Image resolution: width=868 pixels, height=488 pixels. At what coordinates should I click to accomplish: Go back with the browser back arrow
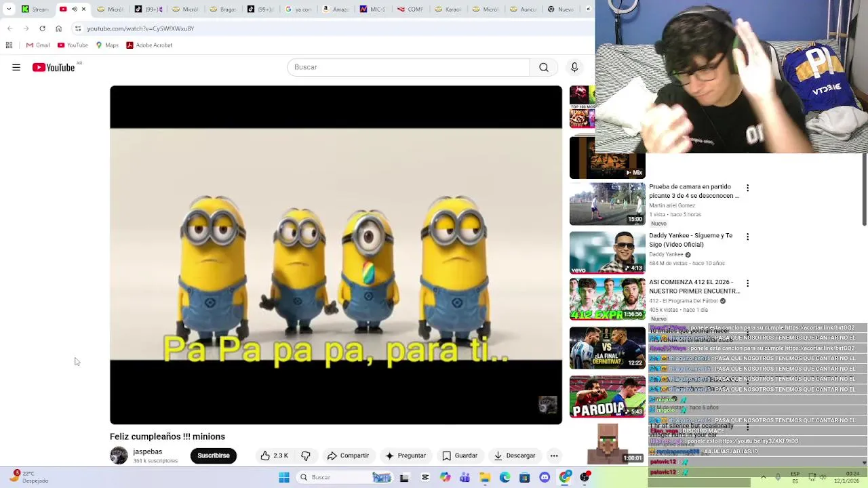pyautogui.click(x=9, y=28)
